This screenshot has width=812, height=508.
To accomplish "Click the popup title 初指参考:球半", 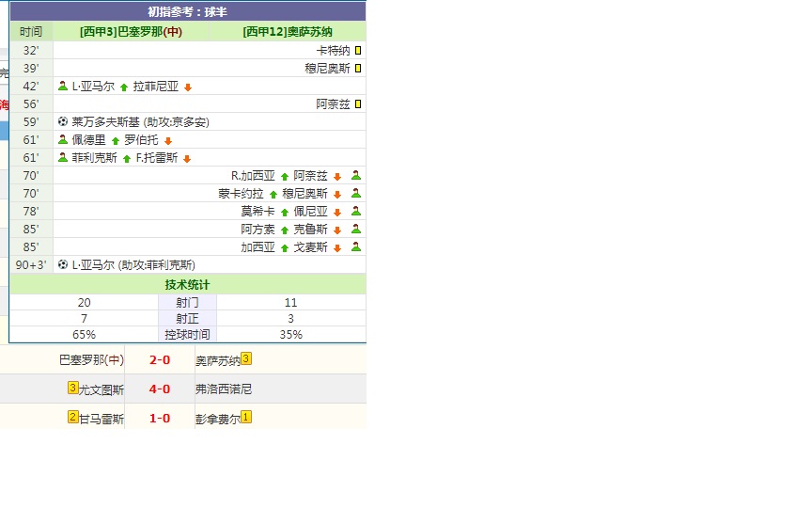I will click(x=187, y=12).
